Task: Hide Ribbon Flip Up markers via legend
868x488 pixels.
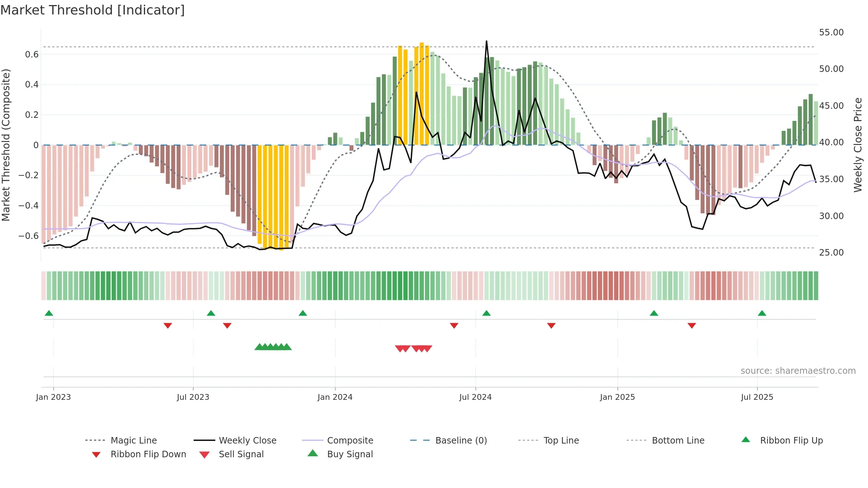Action: 782,440
